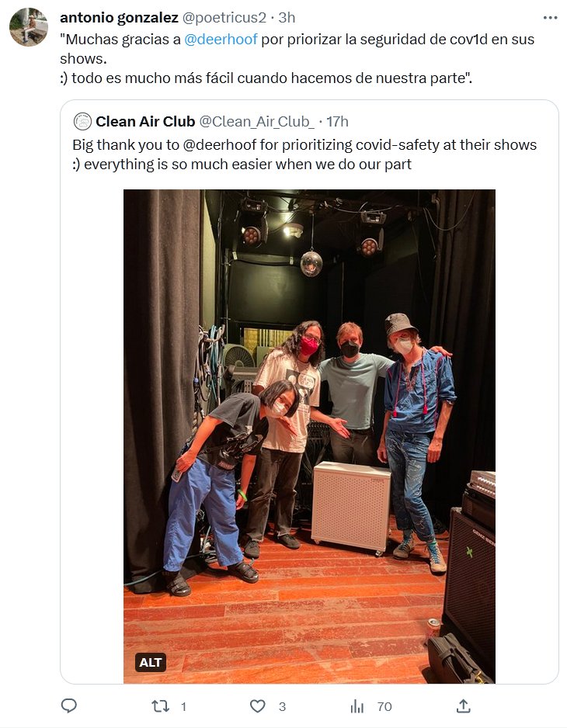Open the reply comment icon

pyautogui.click(x=69, y=705)
